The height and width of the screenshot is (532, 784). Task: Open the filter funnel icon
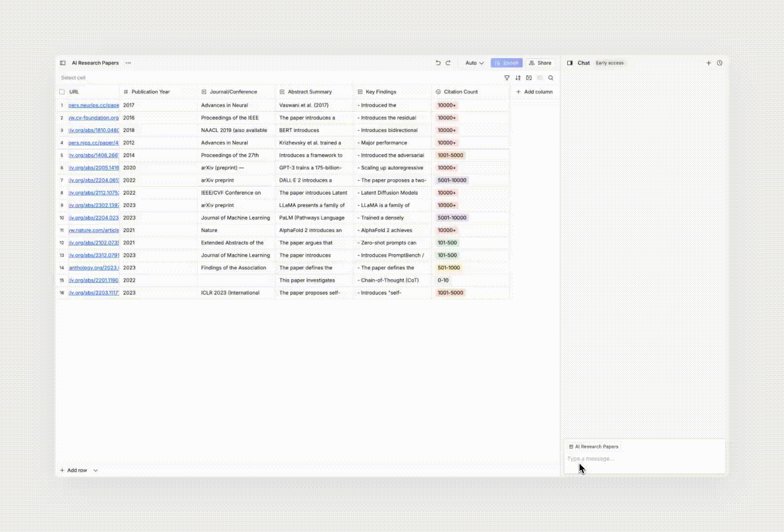coord(507,78)
